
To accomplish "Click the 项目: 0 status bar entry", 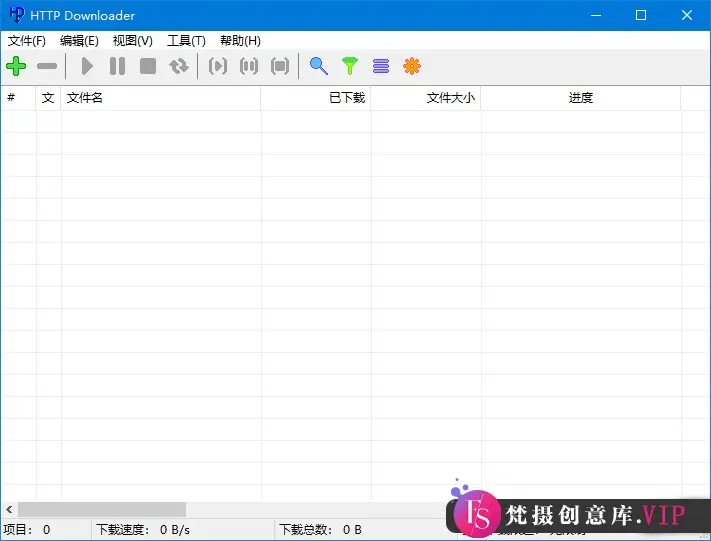I will (x=27, y=530).
